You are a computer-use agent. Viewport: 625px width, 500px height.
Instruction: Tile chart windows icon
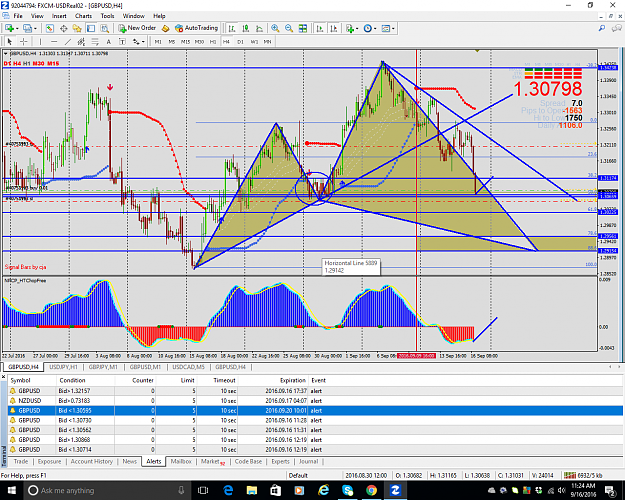[303, 28]
